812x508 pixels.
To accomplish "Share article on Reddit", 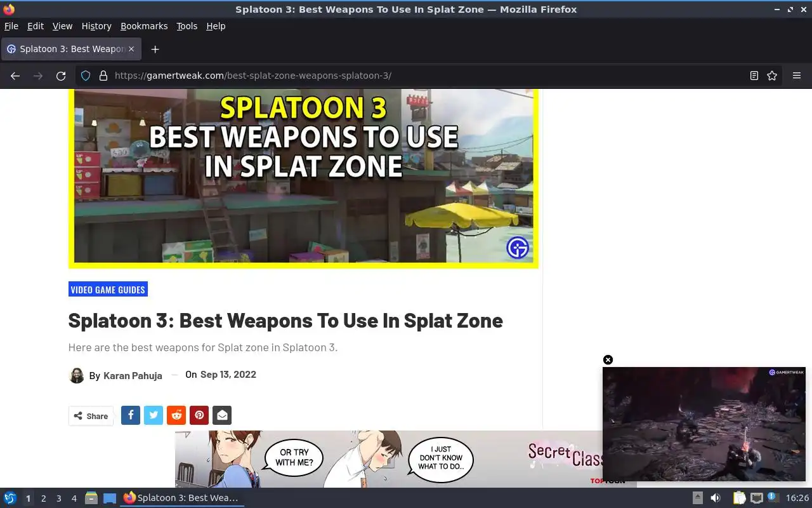I will click(176, 415).
